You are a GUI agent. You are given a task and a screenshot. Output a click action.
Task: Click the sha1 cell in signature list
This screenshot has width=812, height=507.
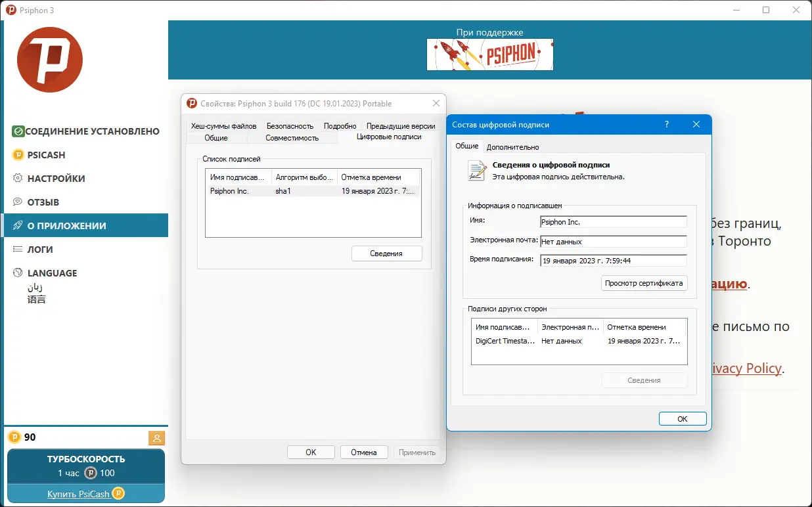(x=283, y=191)
